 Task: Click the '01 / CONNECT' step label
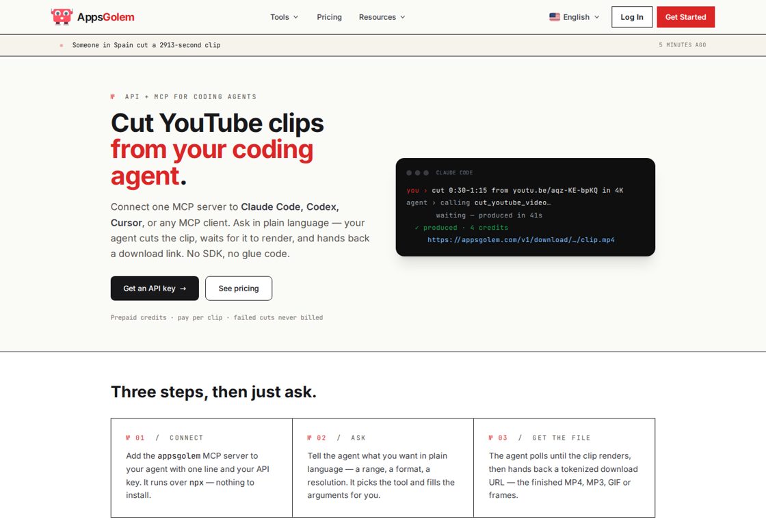(165, 438)
